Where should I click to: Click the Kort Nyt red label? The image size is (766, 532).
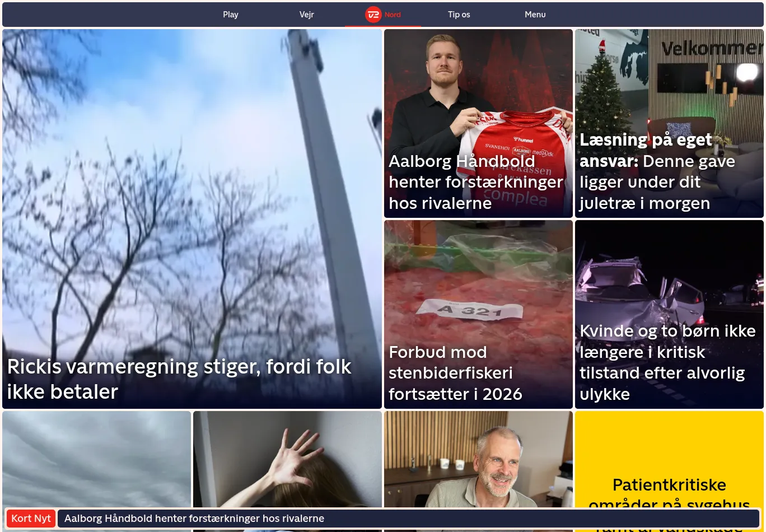31,519
